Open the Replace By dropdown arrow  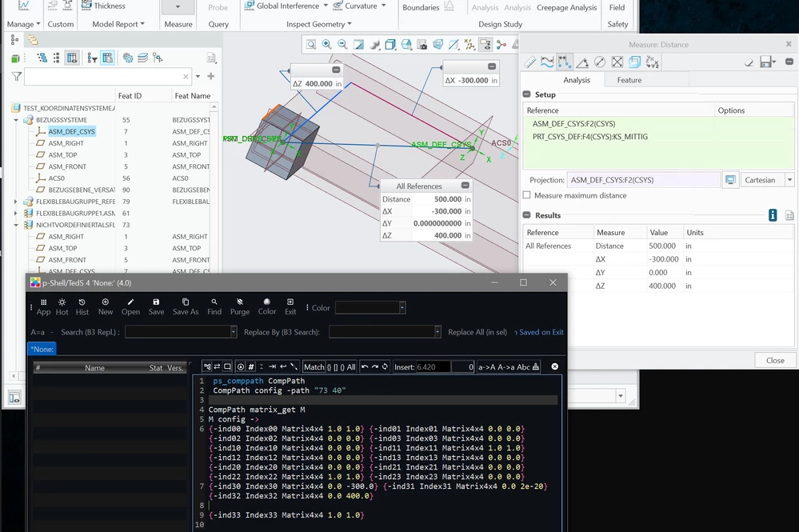[437, 332]
